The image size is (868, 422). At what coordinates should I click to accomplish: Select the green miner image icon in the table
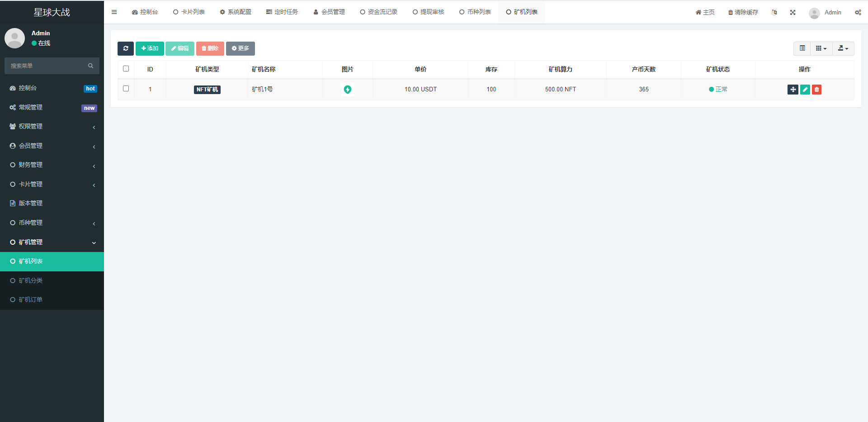pos(348,90)
